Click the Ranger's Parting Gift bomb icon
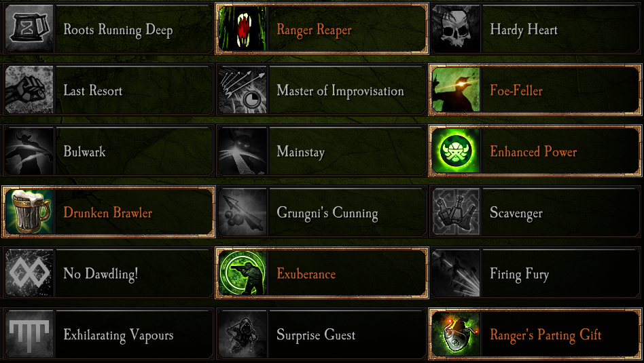Screen dimensions: 644x363 tap(455, 334)
